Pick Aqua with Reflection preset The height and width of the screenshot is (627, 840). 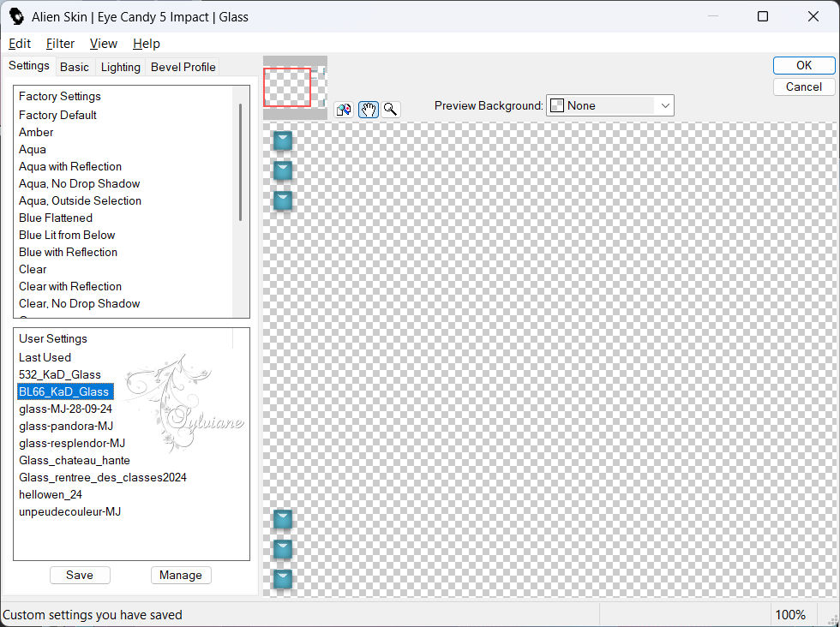tap(70, 166)
